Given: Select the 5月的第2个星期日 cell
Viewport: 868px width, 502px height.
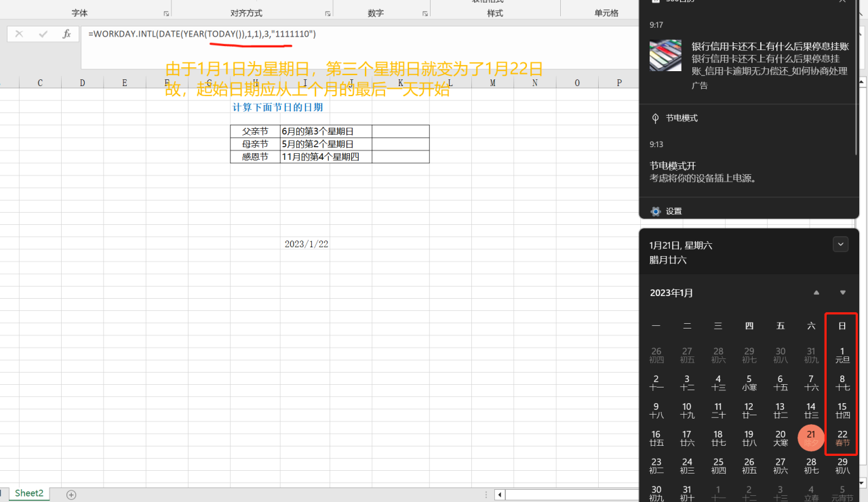Looking at the screenshot, I should coord(326,144).
